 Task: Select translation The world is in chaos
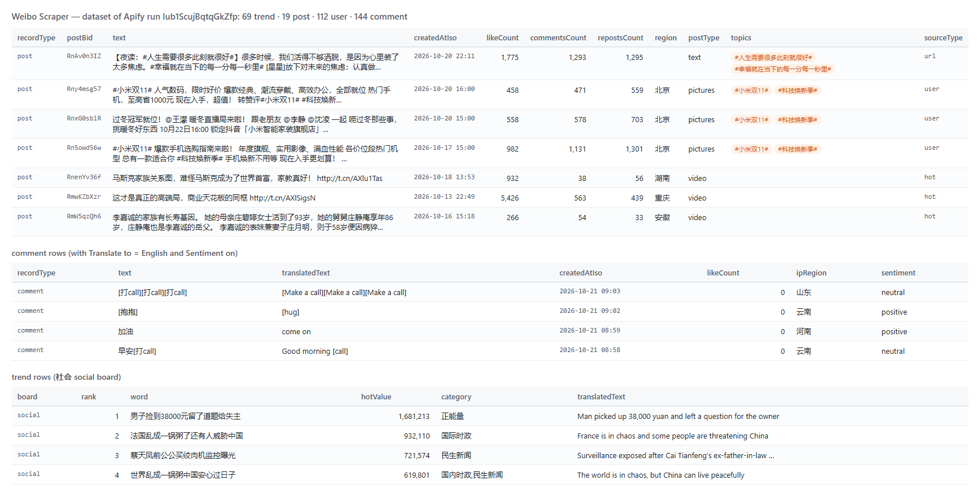pyautogui.click(x=661, y=475)
